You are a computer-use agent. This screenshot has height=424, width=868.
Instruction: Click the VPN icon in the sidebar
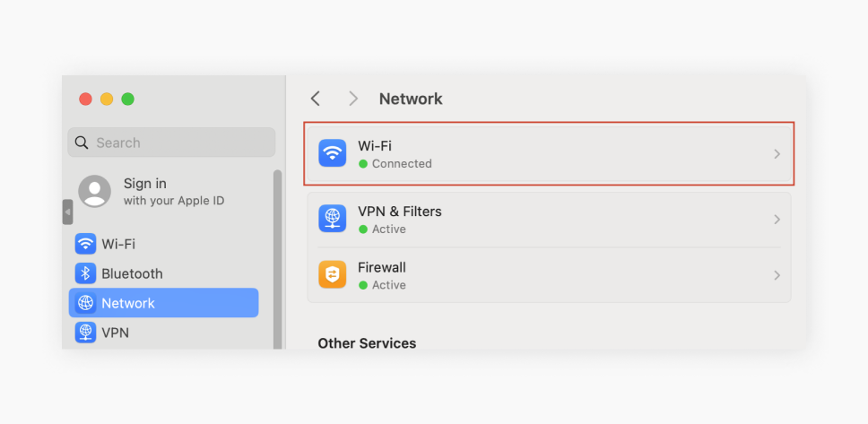pyautogui.click(x=85, y=332)
